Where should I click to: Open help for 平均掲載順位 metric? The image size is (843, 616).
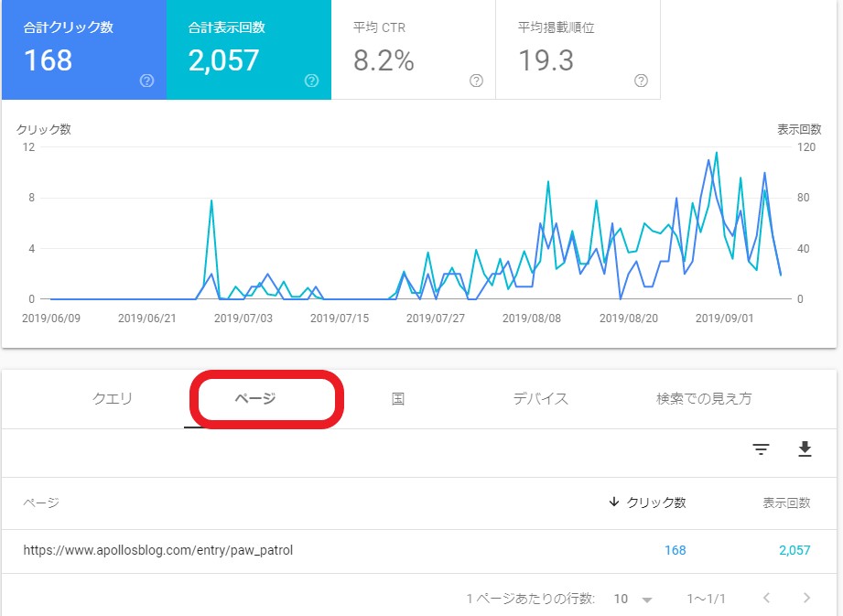coord(640,81)
